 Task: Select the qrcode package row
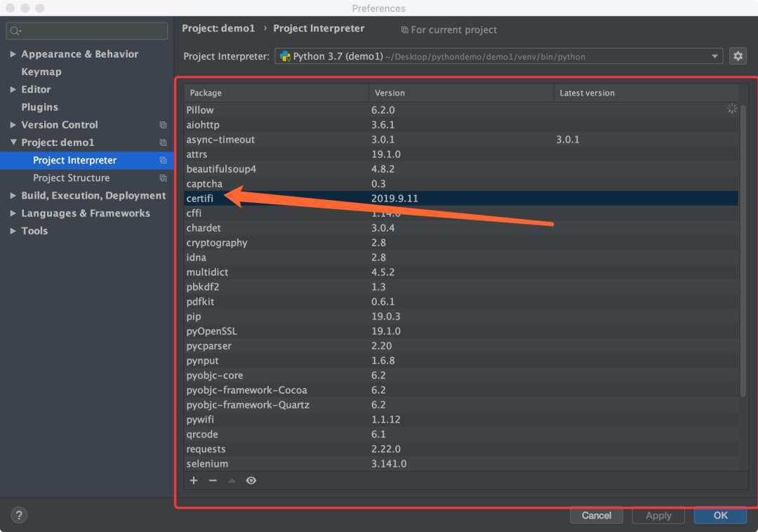[x=461, y=434]
